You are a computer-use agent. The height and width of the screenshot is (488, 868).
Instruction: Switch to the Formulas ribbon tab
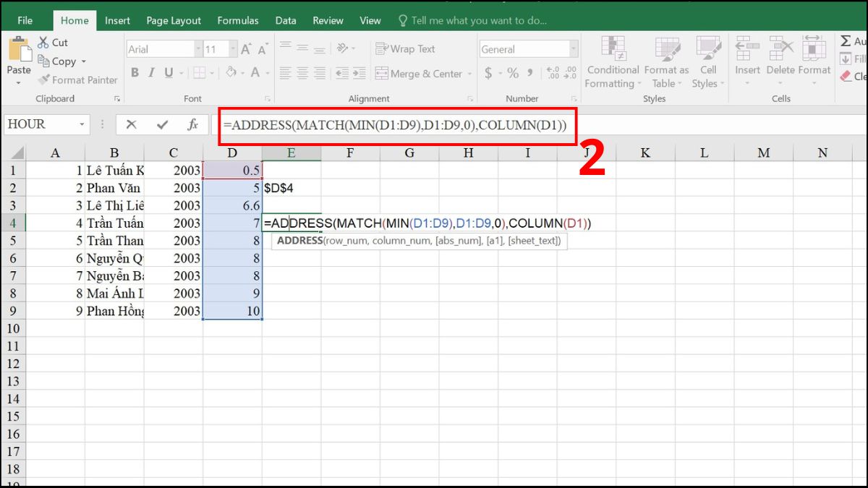238,20
